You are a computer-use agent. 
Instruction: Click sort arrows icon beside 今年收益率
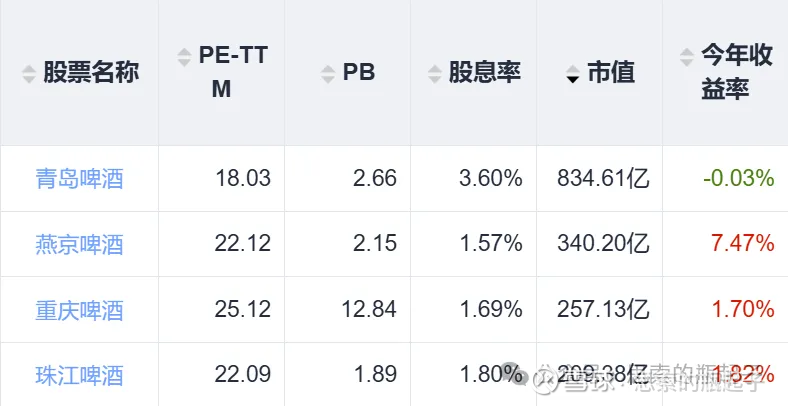[685, 58]
